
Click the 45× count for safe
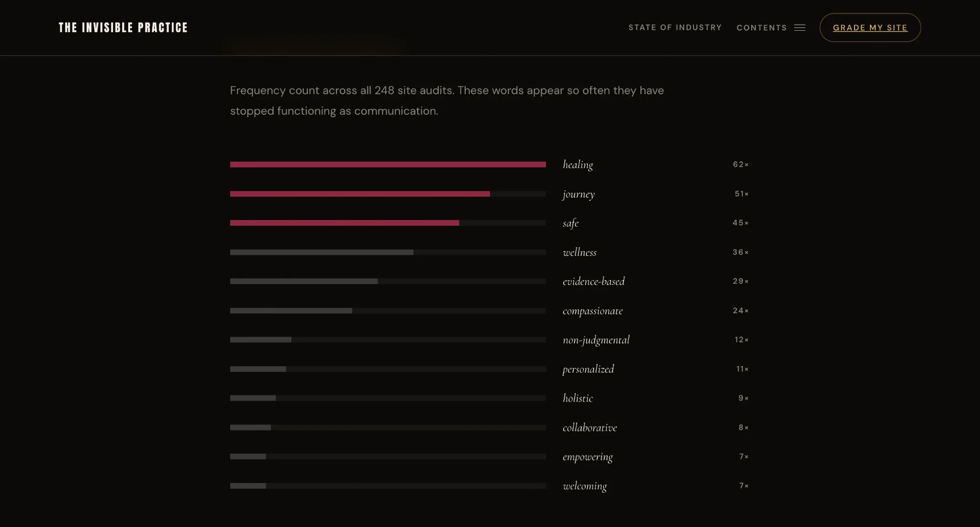coord(740,223)
